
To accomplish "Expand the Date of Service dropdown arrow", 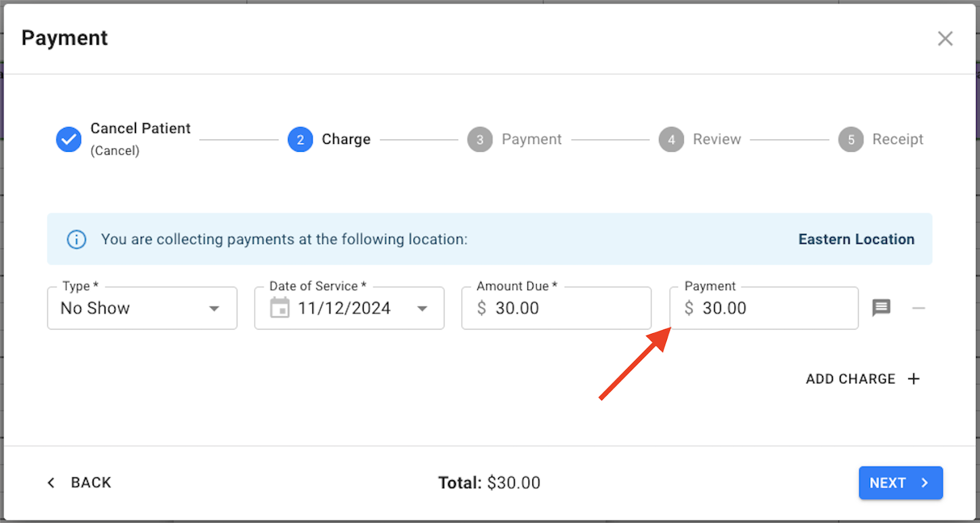I will pyautogui.click(x=422, y=308).
